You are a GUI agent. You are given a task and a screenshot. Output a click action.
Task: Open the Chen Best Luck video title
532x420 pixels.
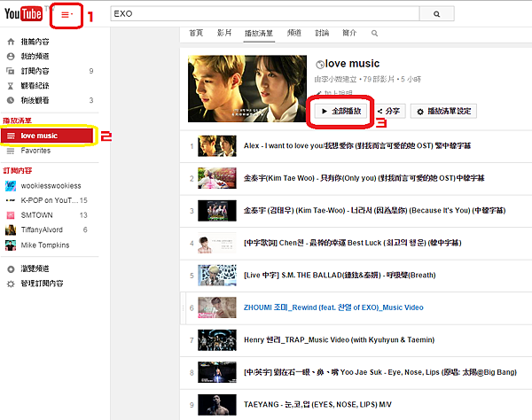(x=353, y=243)
